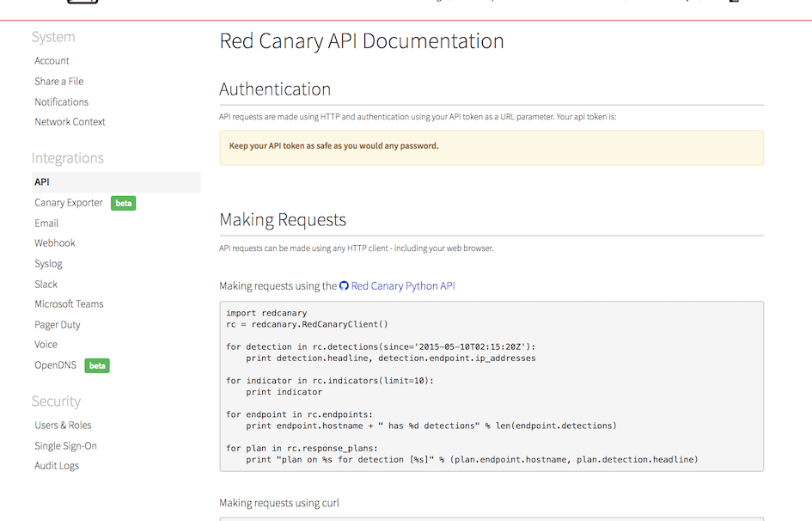This screenshot has width=812, height=521.
Task: Open the Microsoft Teams integration
Action: [69, 304]
